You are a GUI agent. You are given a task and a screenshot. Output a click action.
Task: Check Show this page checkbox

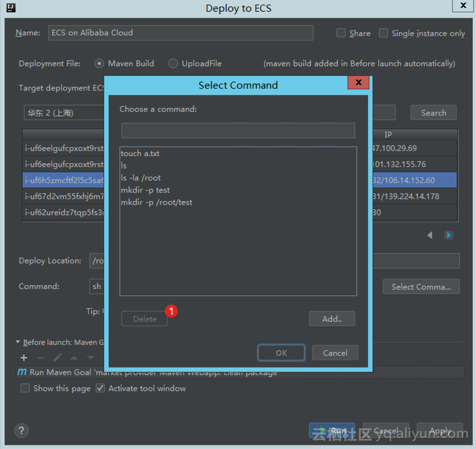(x=25, y=388)
